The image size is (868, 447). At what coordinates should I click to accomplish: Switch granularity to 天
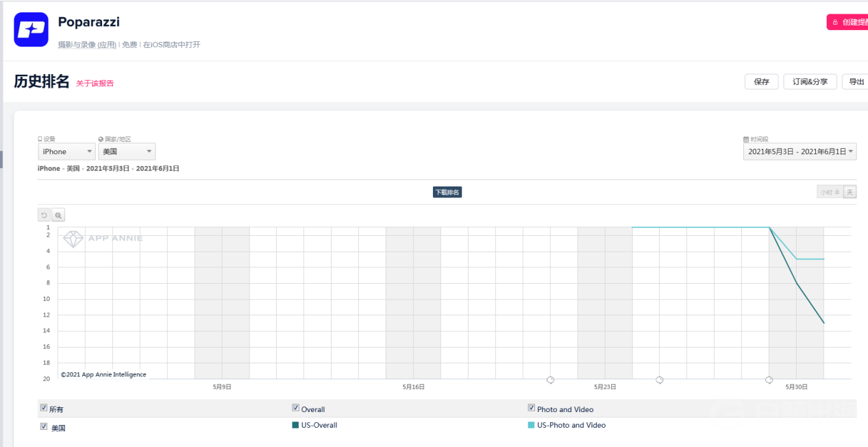click(850, 193)
